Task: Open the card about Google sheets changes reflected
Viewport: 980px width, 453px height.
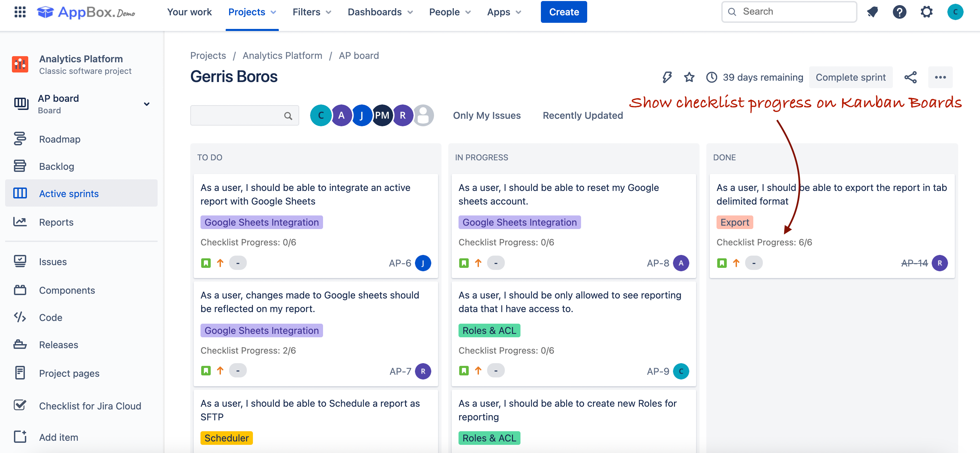Action: click(316, 334)
